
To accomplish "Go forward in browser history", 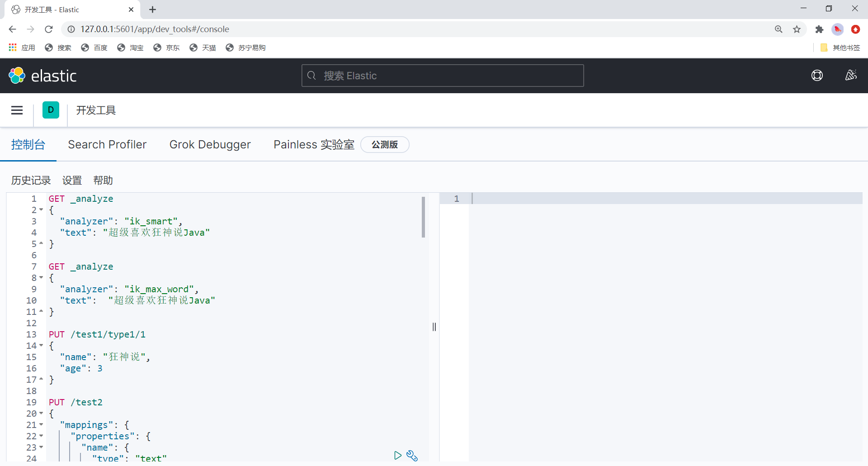I will pos(30,29).
